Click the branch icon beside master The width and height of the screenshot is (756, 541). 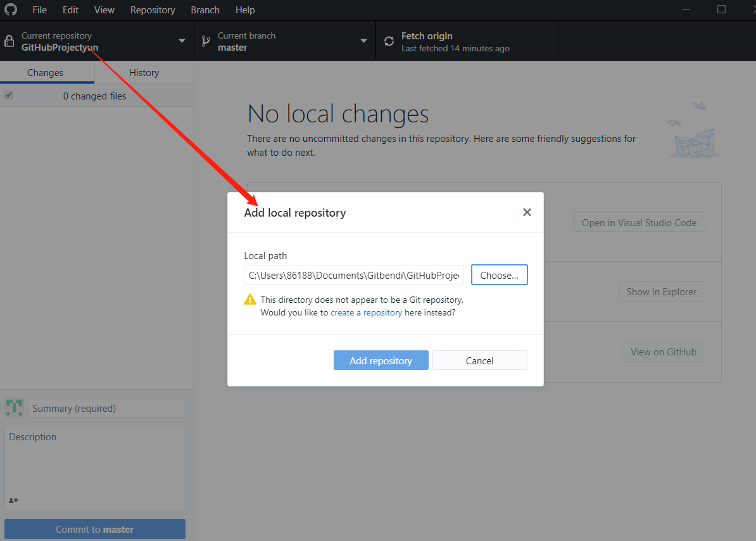coord(206,41)
